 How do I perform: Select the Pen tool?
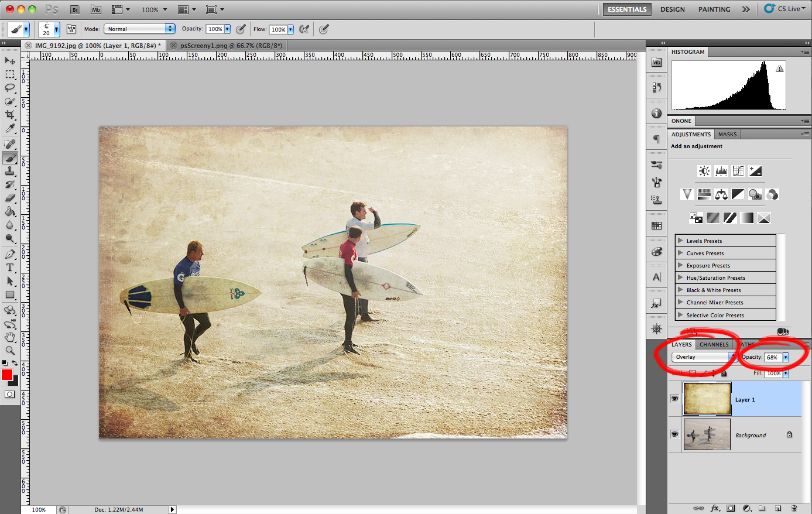pos(10,255)
